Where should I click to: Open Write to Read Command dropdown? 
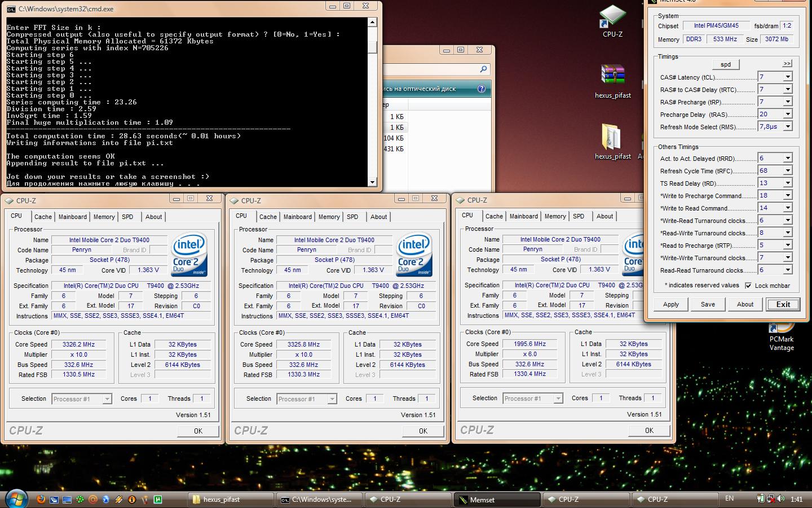[788, 208]
